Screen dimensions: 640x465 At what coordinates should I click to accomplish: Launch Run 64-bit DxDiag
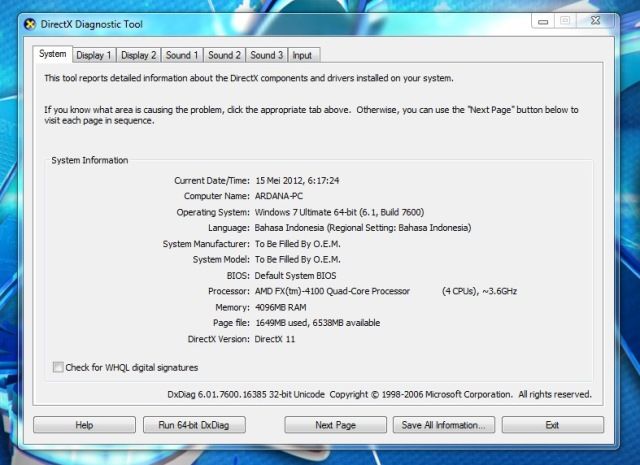[x=194, y=425]
